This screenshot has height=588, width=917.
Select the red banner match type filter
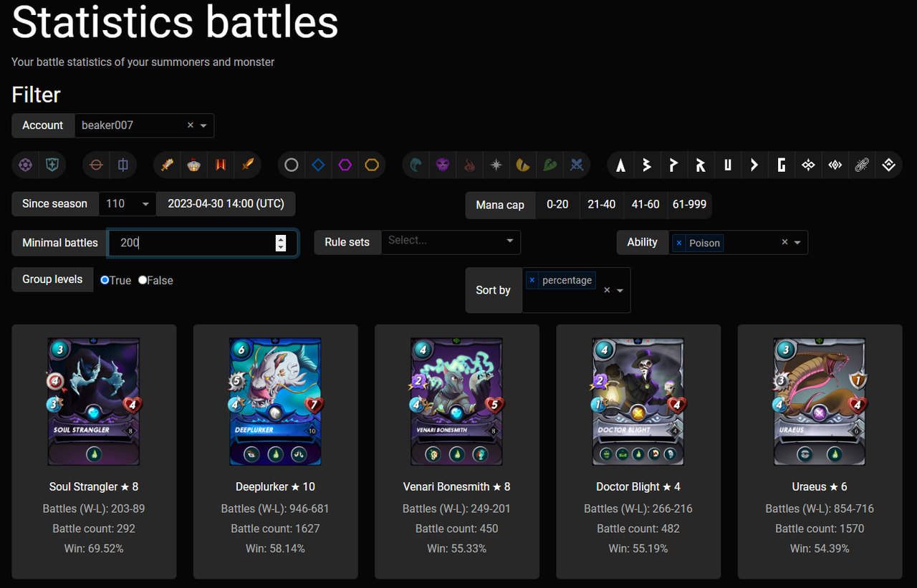point(221,165)
